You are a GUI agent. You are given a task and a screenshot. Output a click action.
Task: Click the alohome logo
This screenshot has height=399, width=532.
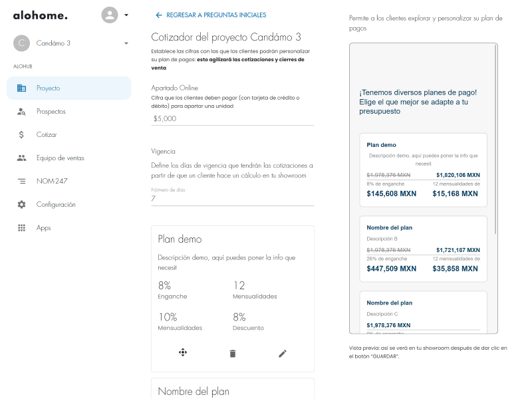[x=41, y=15]
